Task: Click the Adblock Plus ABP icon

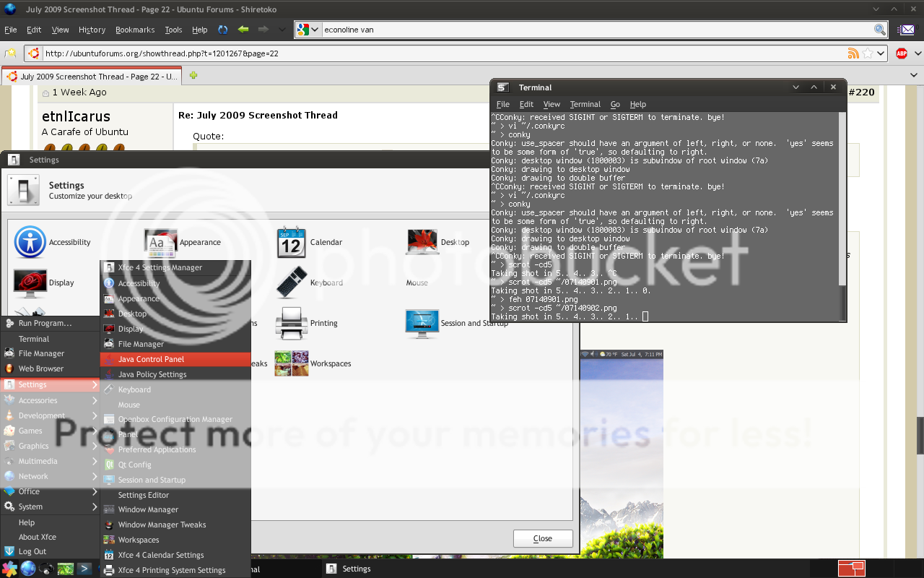Action: [x=901, y=53]
